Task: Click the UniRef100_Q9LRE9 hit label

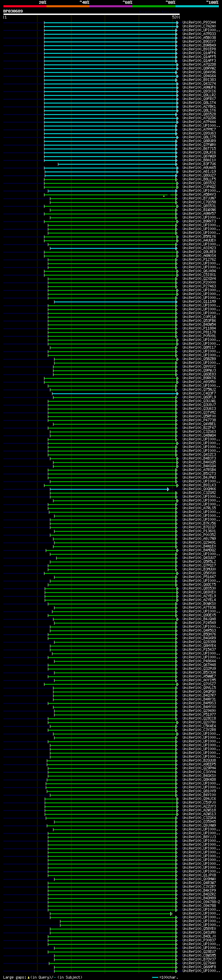Action: pyautogui.click(x=199, y=252)
